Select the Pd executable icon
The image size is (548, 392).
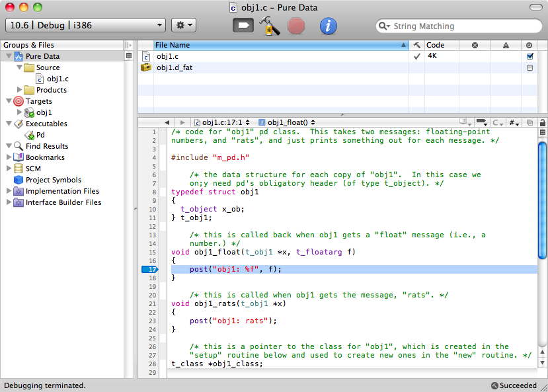click(29, 136)
